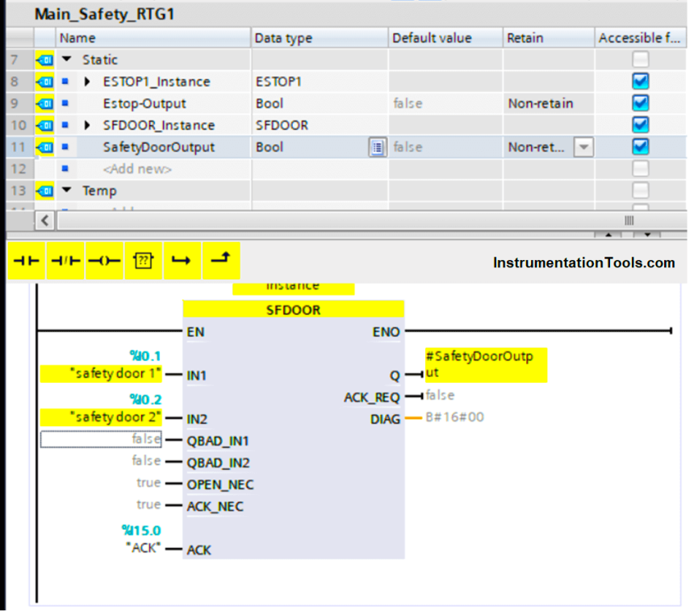
Task: Click the Add new row entry
Action: [137, 170]
